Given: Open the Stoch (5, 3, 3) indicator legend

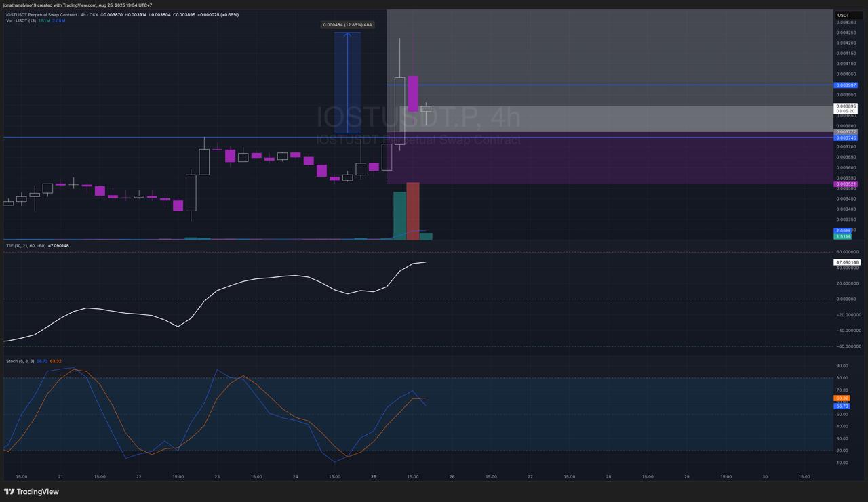Looking at the screenshot, I should [x=20, y=361].
